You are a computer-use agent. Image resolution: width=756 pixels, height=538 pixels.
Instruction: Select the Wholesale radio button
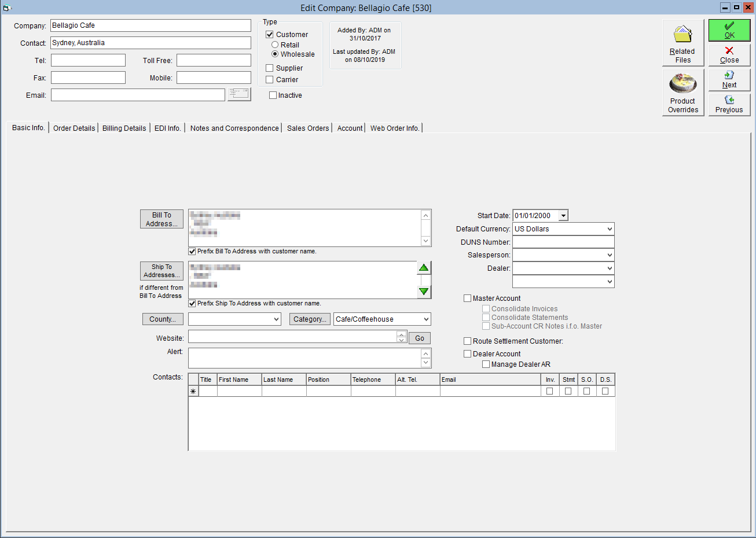point(275,54)
